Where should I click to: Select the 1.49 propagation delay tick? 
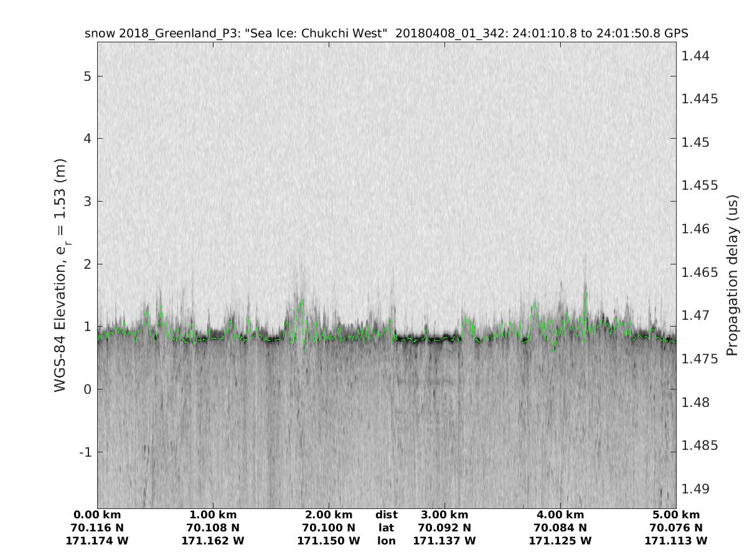coord(695,489)
